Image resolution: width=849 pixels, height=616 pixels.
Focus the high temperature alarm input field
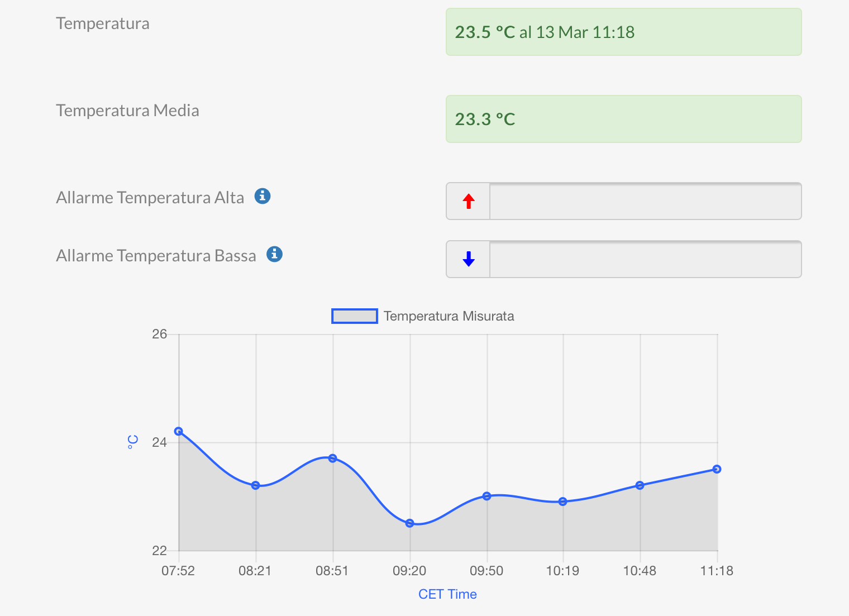tap(645, 201)
